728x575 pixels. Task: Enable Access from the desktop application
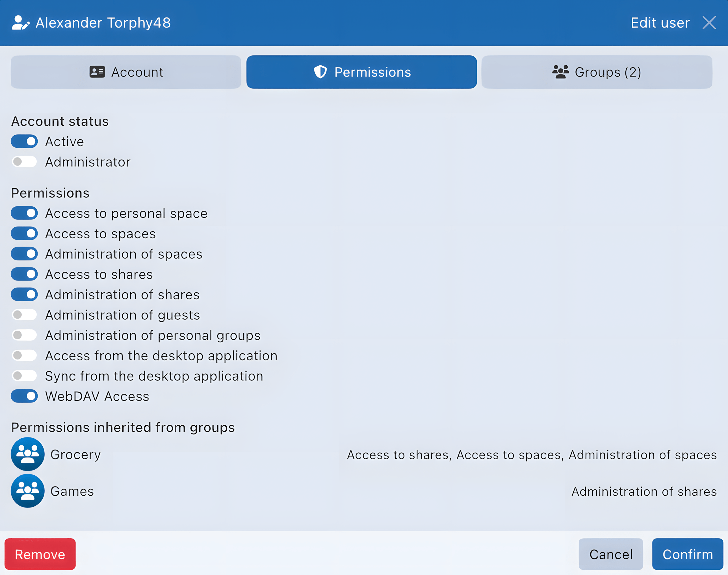(24, 355)
